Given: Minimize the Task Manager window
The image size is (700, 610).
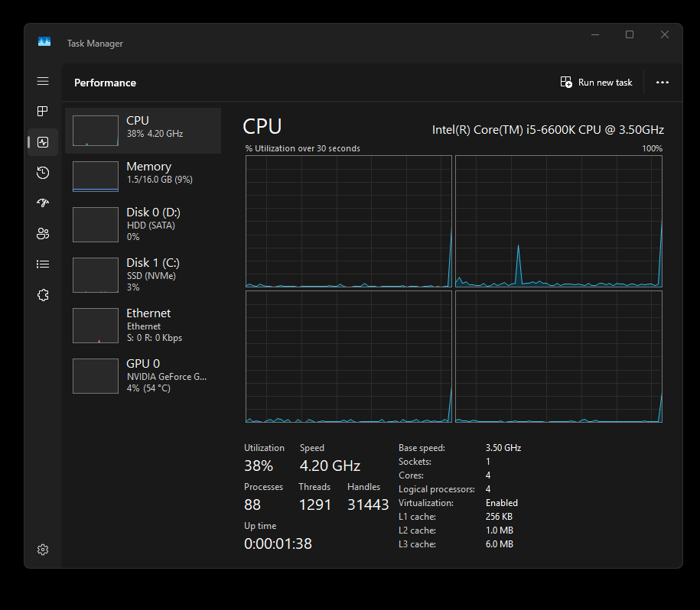Looking at the screenshot, I should tap(595, 35).
